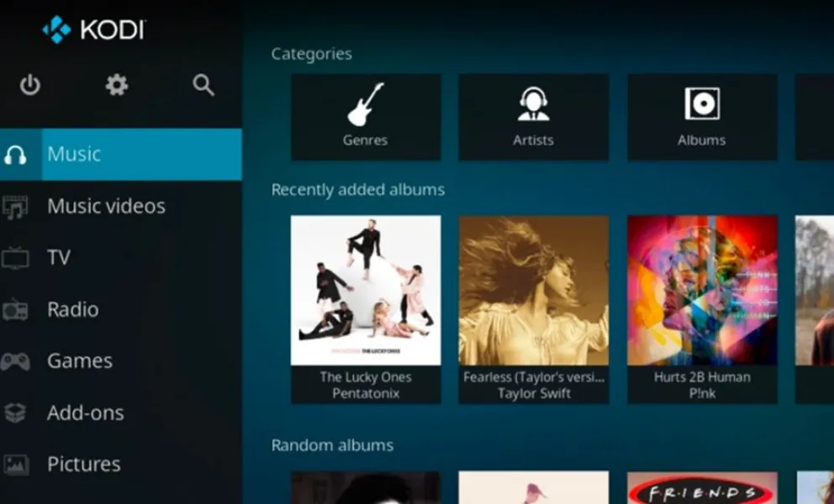
Task: Click the Pictures sidebar icon
Action: 15,465
